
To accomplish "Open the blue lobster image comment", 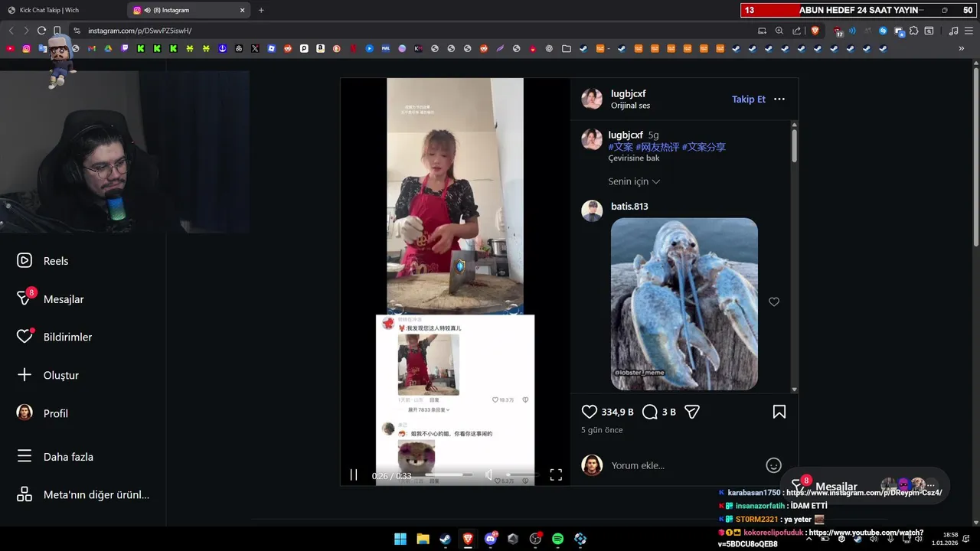I will [x=684, y=304].
